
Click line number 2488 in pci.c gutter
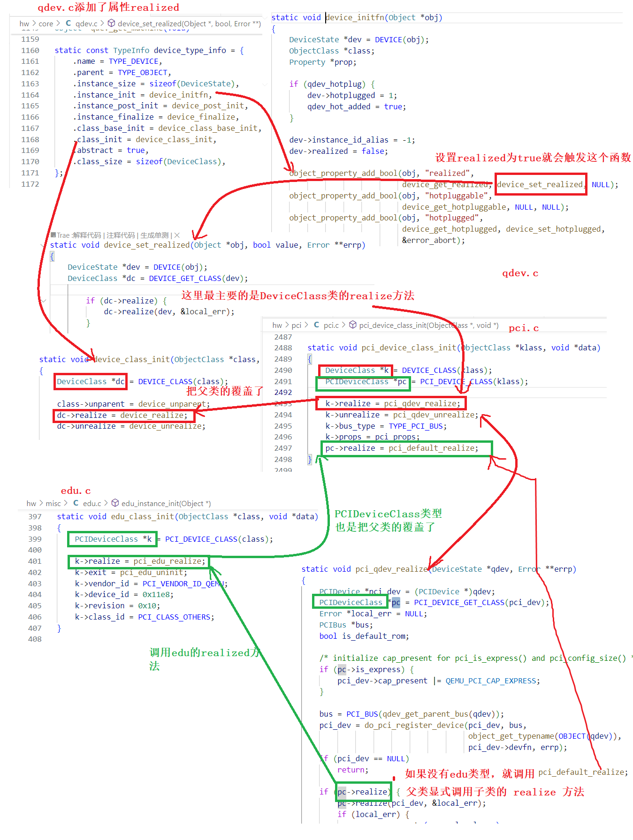tap(283, 348)
